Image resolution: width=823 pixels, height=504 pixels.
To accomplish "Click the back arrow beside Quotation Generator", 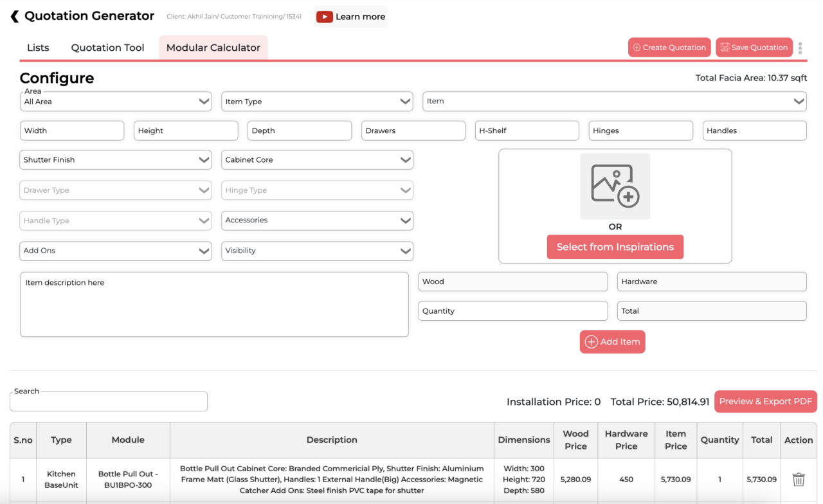I will pyautogui.click(x=14, y=15).
